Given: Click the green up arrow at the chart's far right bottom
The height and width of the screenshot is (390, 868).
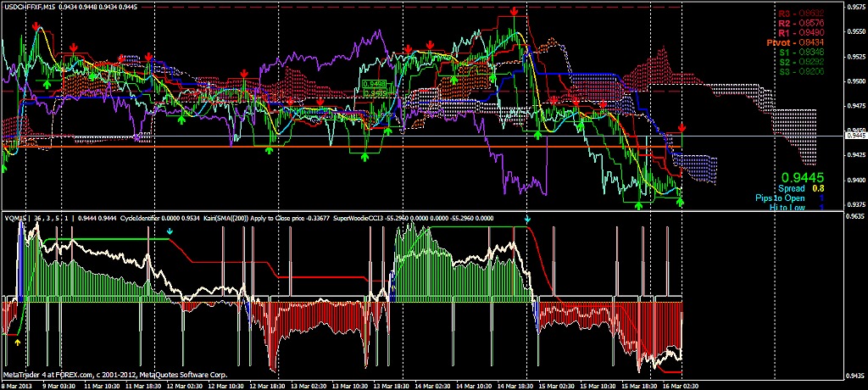Looking at the screenshot, I should (680, 202).
